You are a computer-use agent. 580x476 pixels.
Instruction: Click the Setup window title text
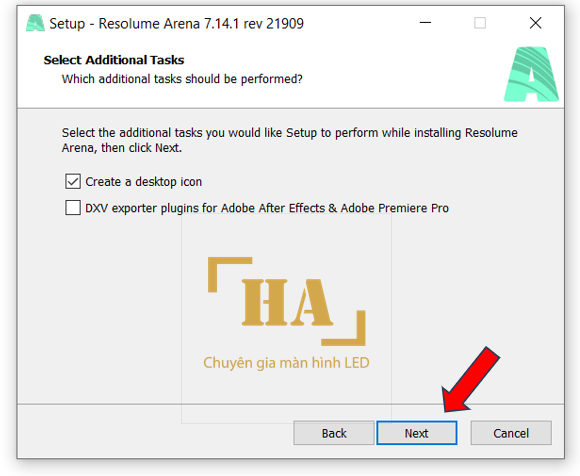tap(176, 24)
